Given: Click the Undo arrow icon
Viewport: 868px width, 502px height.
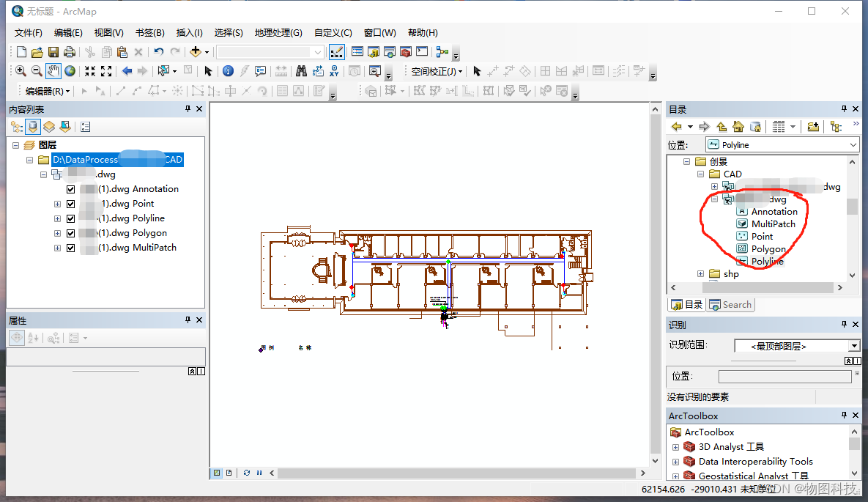Looking at the screenshot, I should pyautogui.click(x=159, y=51).
